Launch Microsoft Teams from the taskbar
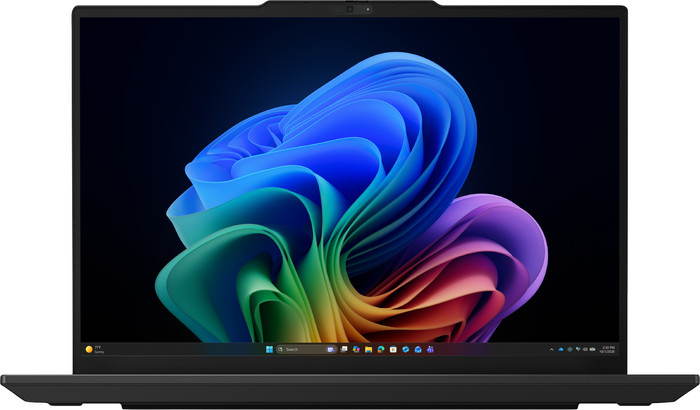700x410 pixels. 430,349
